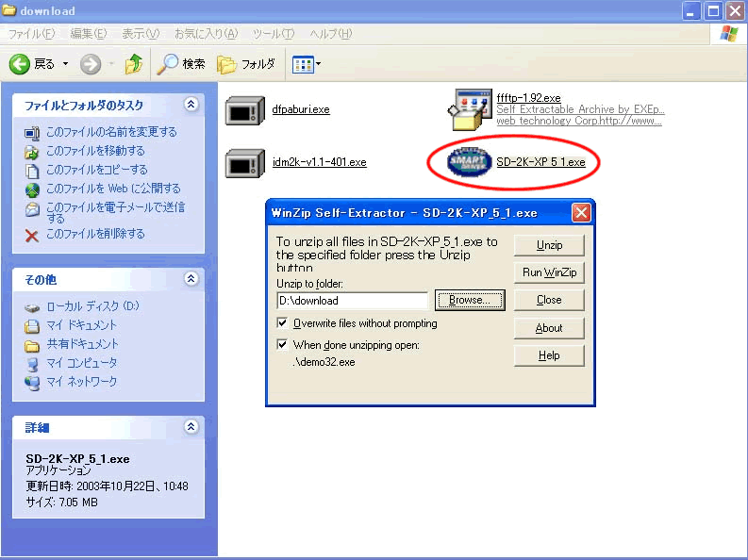Open the ヘルプ(H) menu
The height and width of the screenshot is (560, 748).
coord(330,34)
